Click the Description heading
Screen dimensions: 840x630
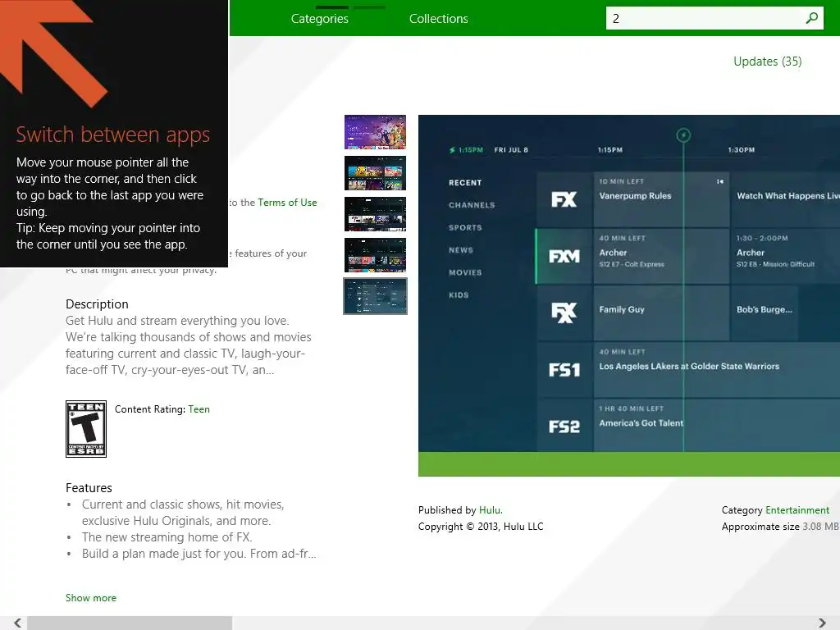(97, 304)
